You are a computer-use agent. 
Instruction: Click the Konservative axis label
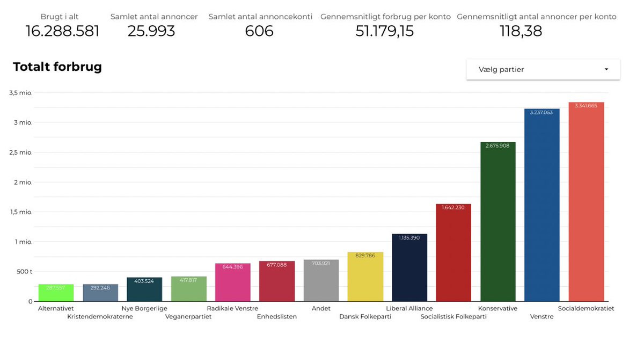(498, 308)
